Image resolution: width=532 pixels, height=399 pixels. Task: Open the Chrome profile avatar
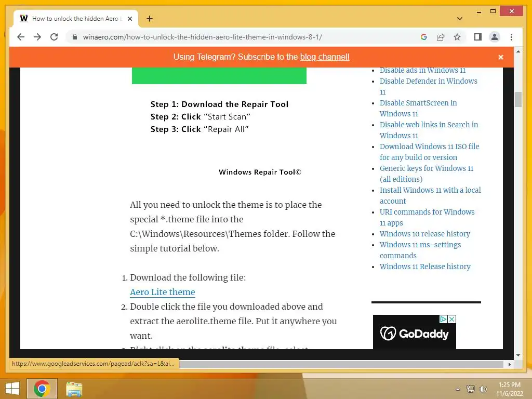point(495,37)
